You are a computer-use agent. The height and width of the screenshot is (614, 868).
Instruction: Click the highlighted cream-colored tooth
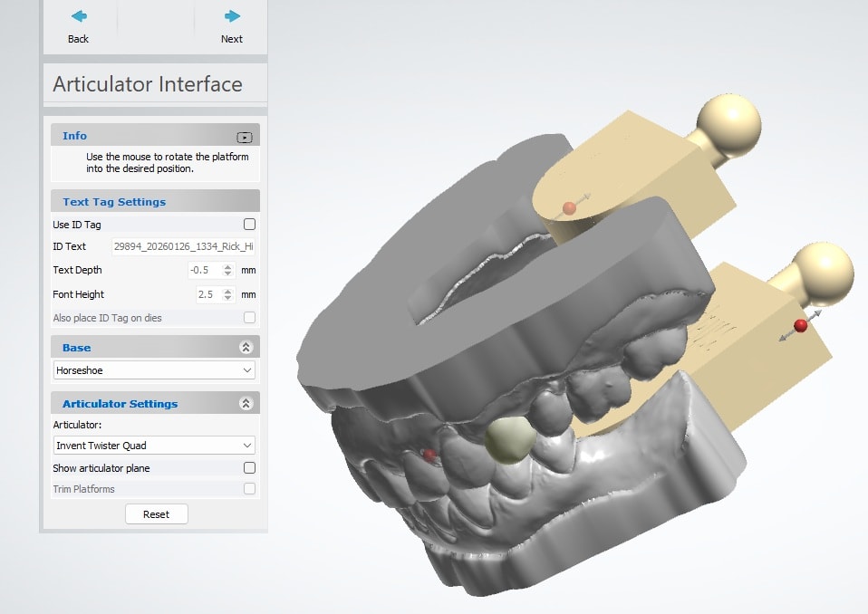point(510,440)
